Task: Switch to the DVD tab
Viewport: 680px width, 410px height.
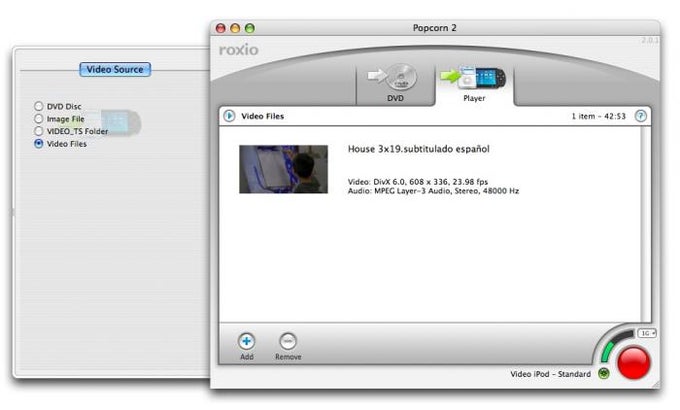Action: pos(395,84)
